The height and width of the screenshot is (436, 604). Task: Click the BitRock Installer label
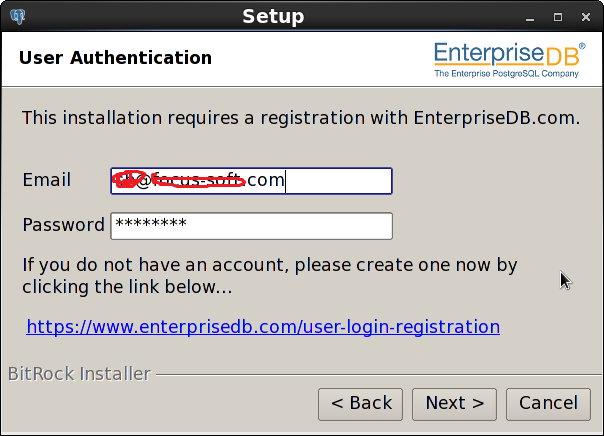79,374
